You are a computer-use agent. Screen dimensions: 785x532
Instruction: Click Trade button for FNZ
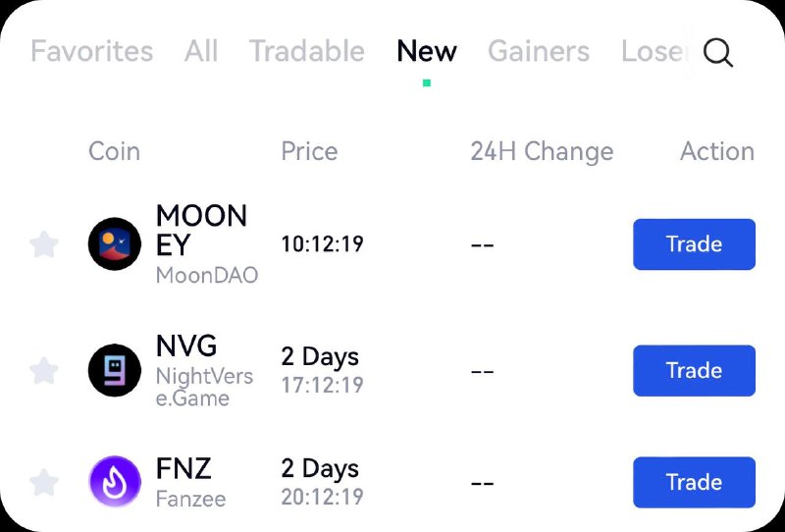(x=694, y=482)
